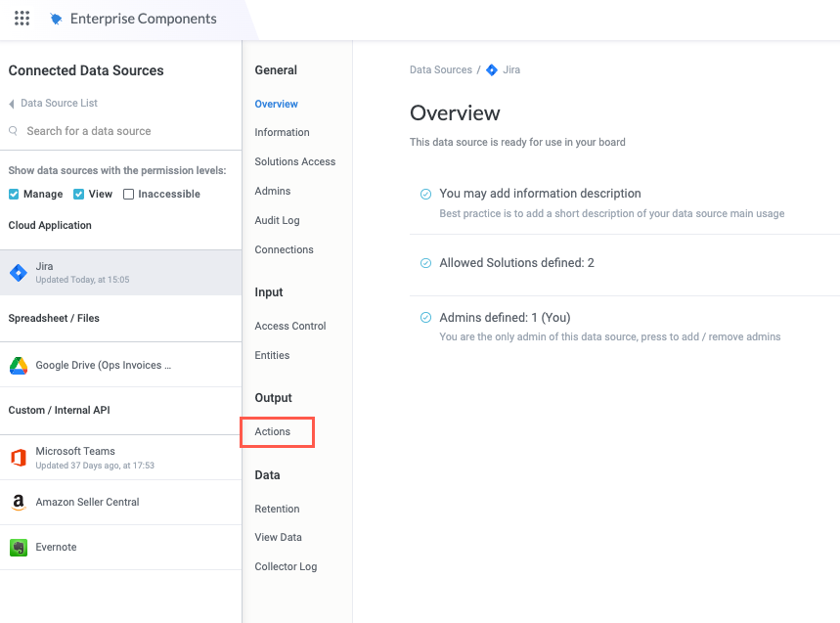The image size is (840, 623).
Task: Click the Evernote elephant icon
Action: click(18, 548)
